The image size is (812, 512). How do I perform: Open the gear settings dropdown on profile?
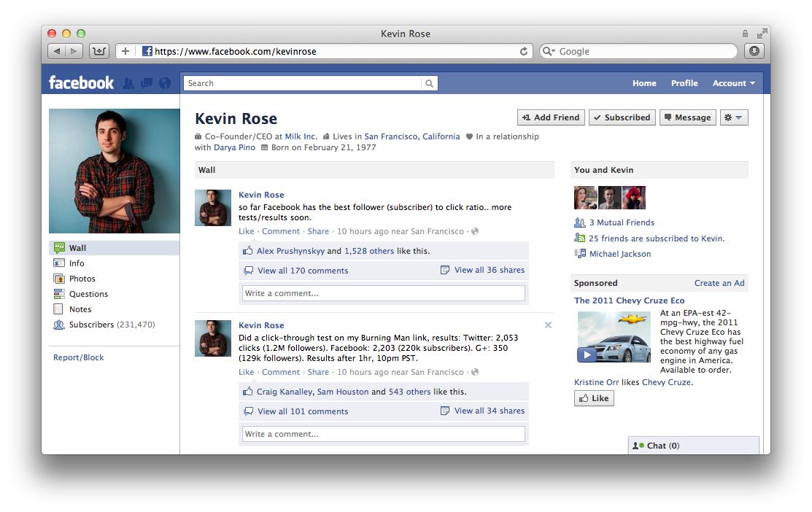[x=734, y=117]
